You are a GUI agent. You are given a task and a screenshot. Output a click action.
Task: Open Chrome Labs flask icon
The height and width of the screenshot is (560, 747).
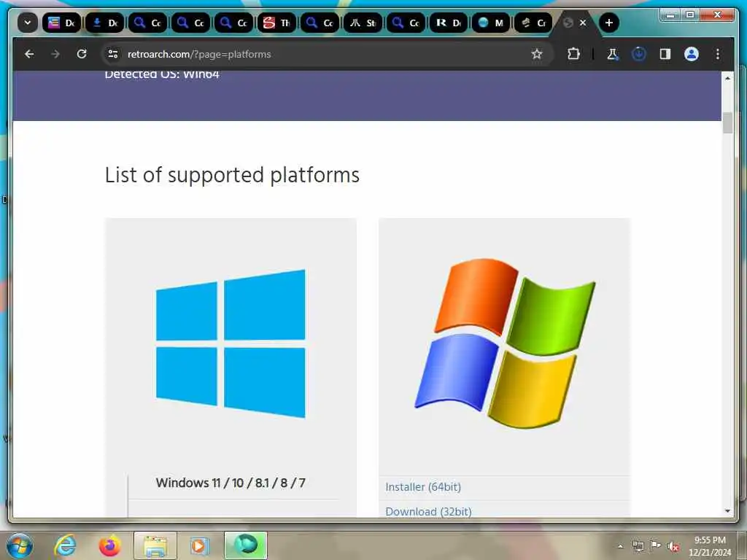click(612, 54)
